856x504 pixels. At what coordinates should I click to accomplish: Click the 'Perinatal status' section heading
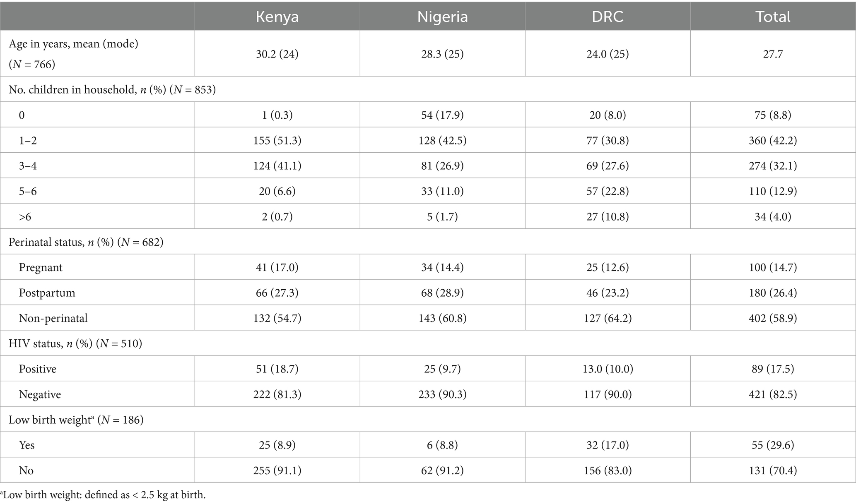tap(86, 242)
